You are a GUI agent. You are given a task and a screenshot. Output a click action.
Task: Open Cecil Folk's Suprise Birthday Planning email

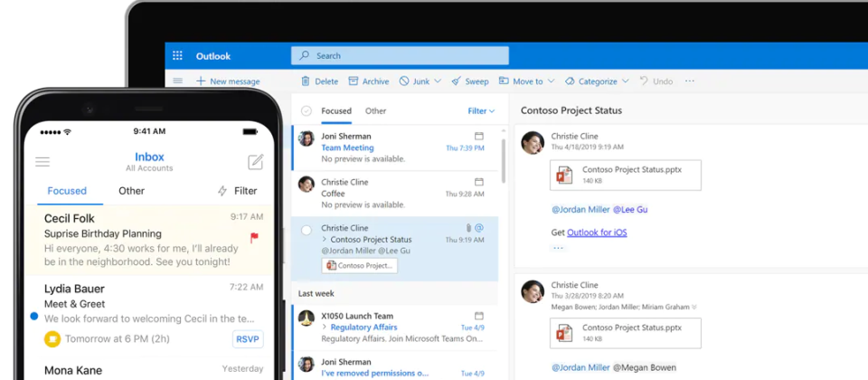click(x=149, y=240)
